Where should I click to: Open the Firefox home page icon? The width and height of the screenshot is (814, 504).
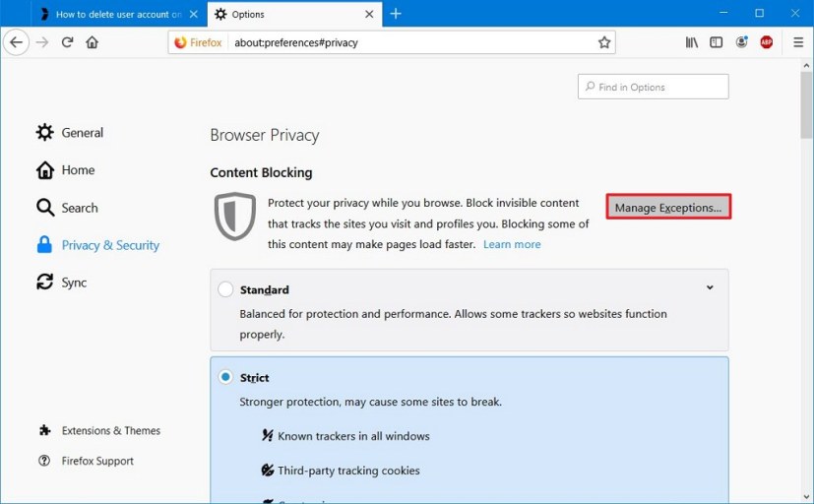[x=93, y=42]
